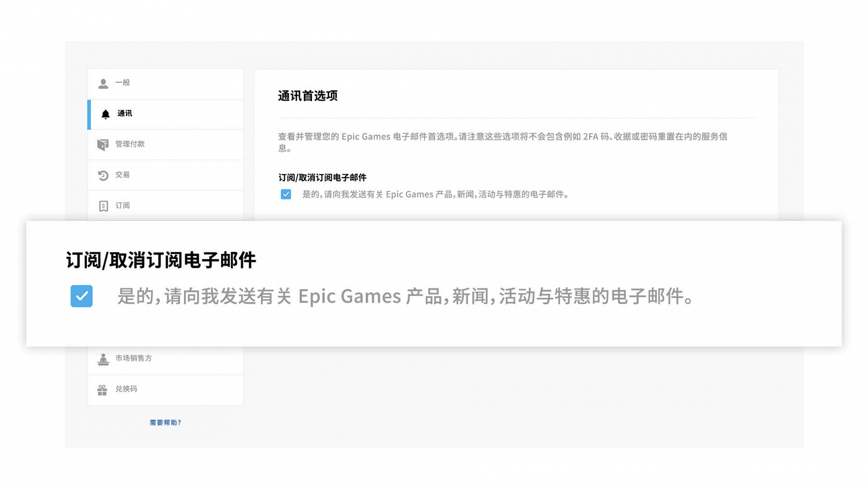Click the 通讯首选项 page heading
Screen dimensions: 868x488
coord(308,96)
